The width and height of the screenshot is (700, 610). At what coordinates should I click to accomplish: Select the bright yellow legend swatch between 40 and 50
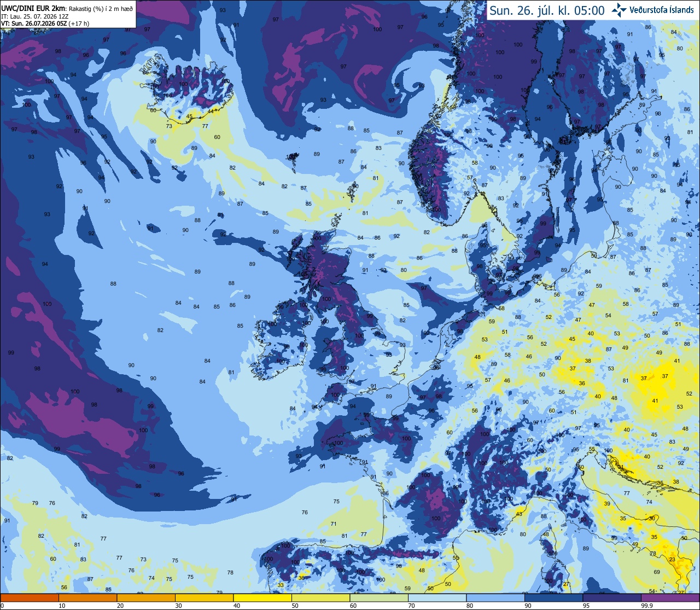262,597
